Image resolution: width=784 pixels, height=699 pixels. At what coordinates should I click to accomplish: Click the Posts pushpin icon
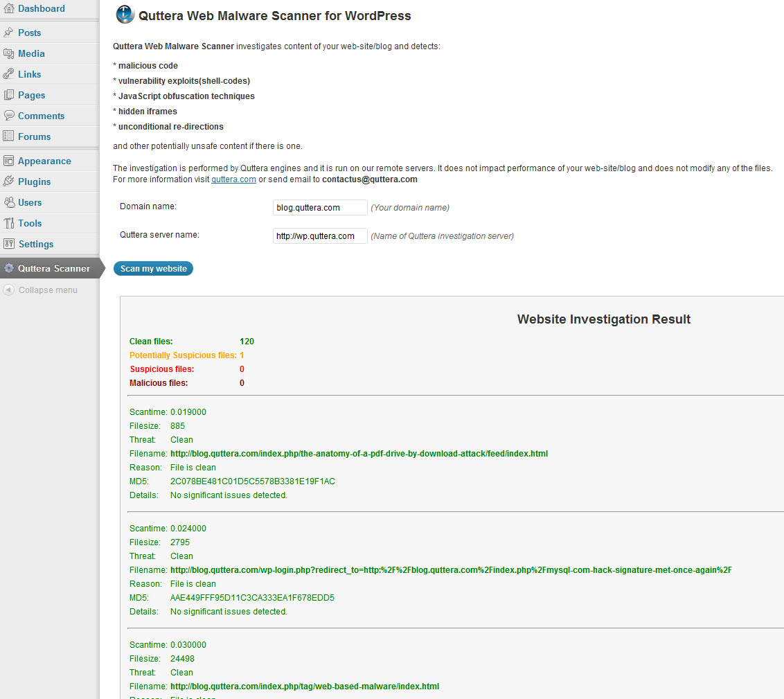8,33
